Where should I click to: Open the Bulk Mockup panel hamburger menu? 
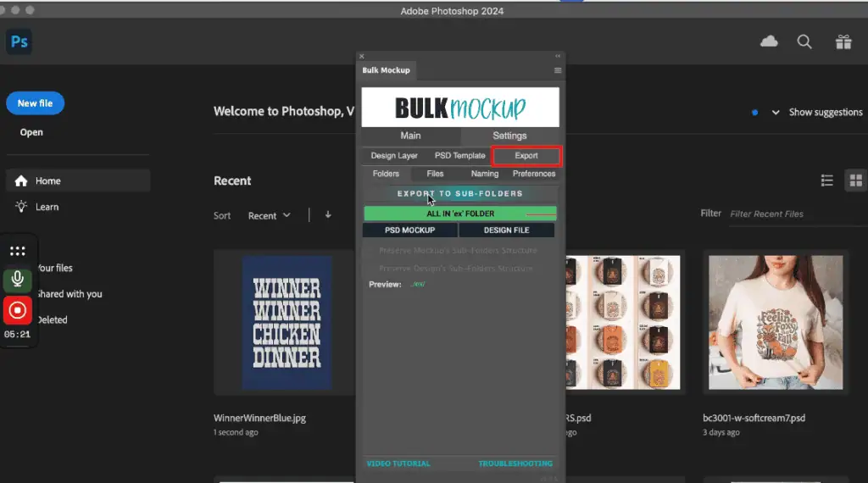pyautogui.click(x=558, y=70)
